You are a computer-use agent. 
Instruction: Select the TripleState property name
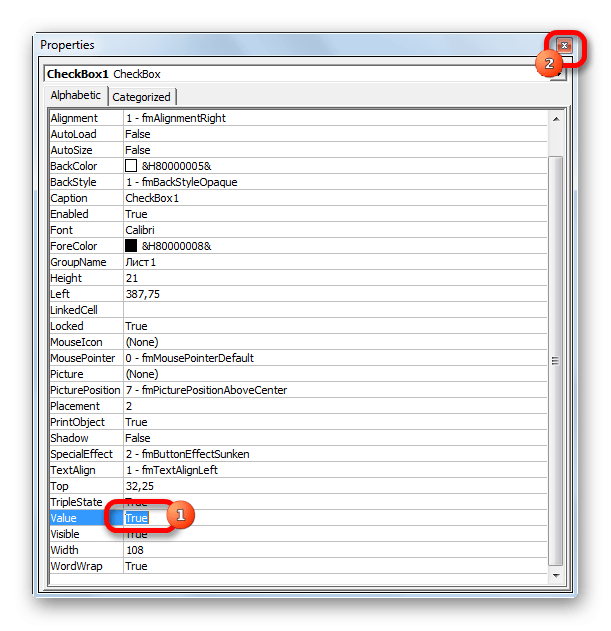(x=76, y=502)
